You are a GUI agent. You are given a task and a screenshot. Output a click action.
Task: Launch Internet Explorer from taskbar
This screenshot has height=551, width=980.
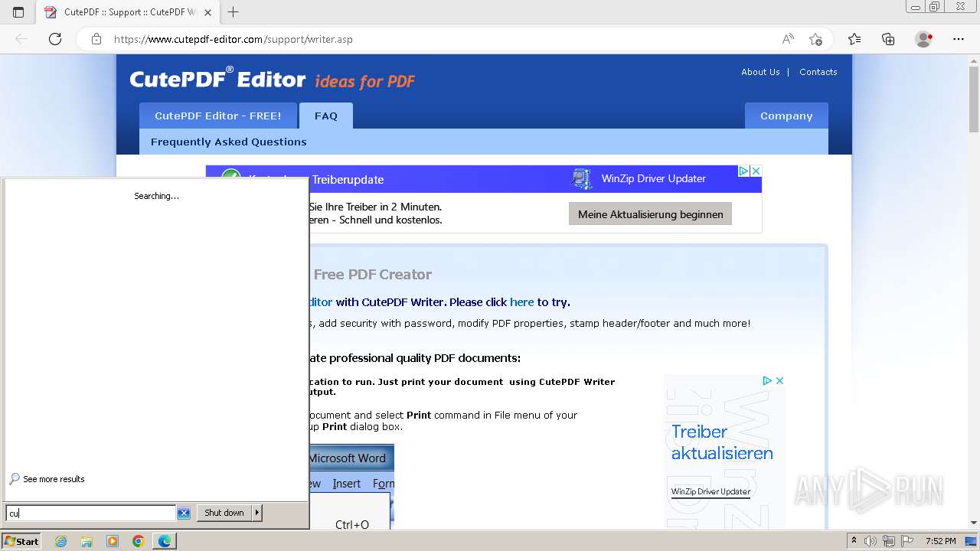coord(60,541)
